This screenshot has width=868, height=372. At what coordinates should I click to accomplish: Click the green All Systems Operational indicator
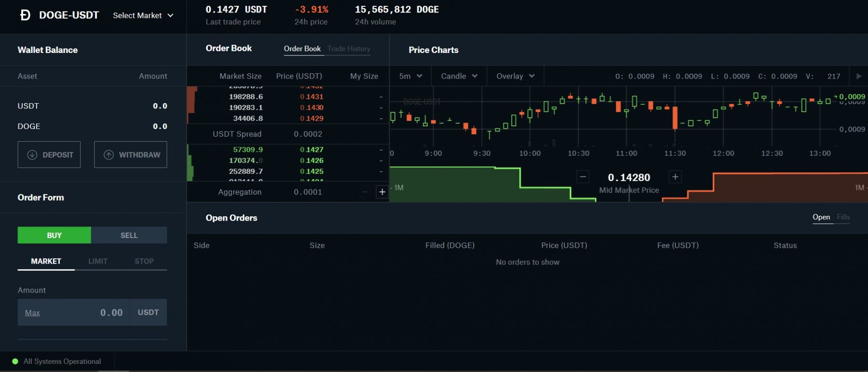[x=15, y=361]
